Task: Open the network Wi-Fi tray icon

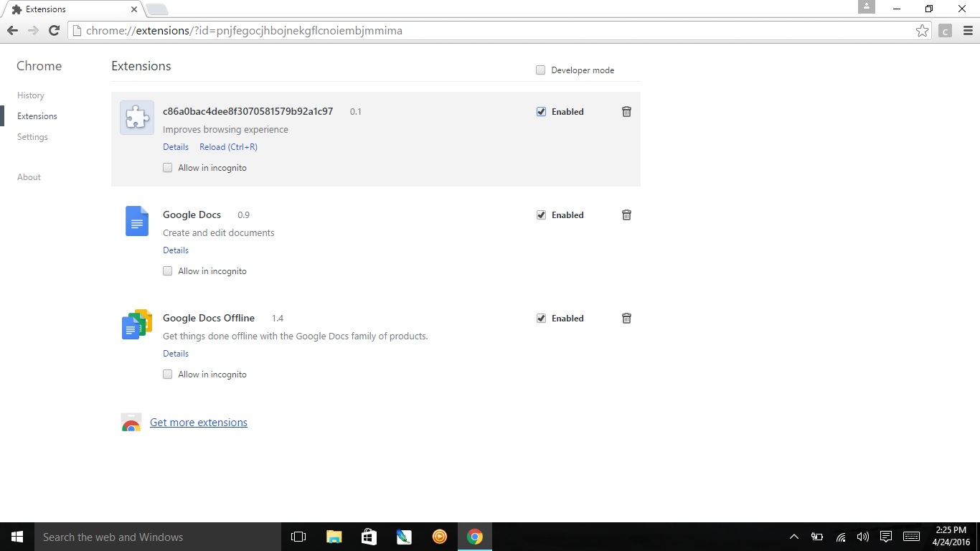Action: (840, 537)
